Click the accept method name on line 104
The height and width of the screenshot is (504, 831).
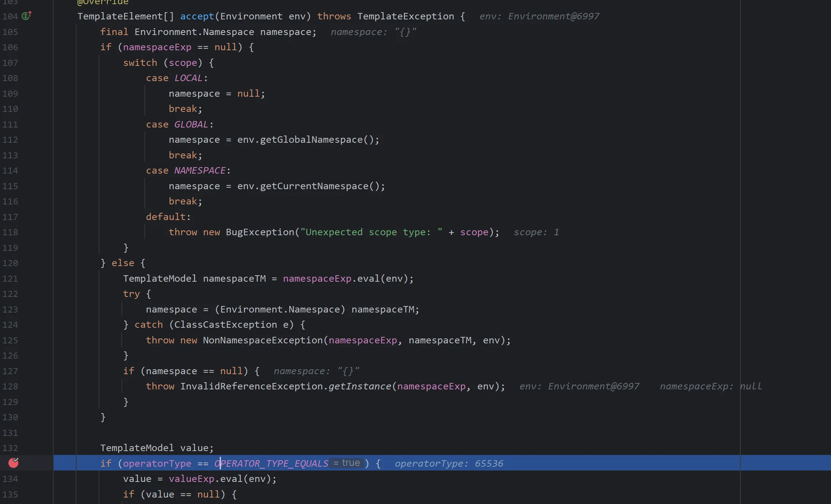(x=197, y=16)
